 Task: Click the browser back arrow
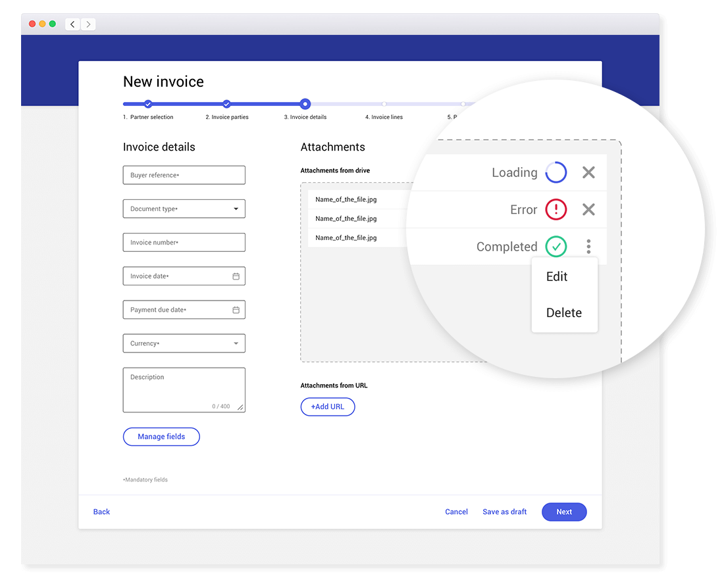tap(72, 24)
